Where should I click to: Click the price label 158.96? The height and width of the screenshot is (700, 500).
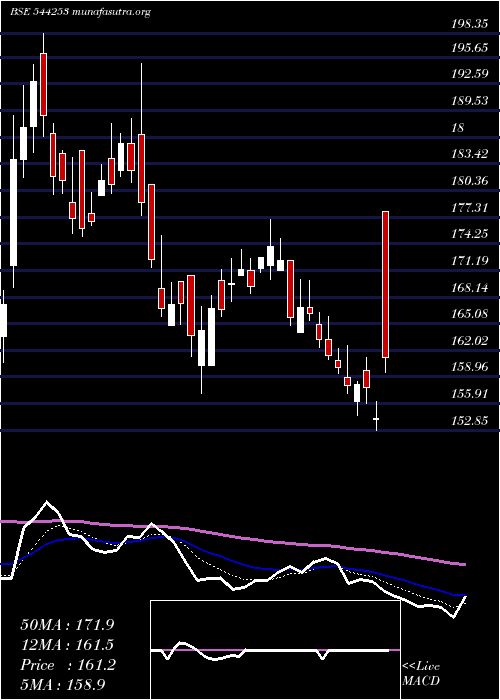tap(469, 367)
